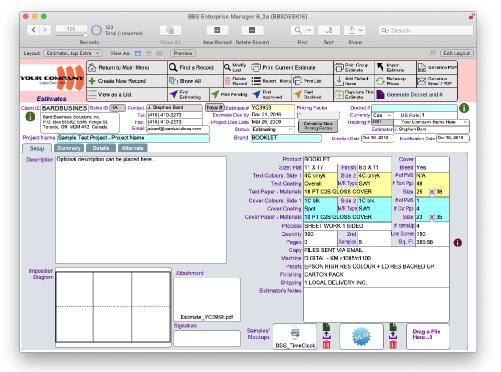The width and height of the screenshot is (501, 372).
Task: Click the Docket # input field
Action: point(414,108)
